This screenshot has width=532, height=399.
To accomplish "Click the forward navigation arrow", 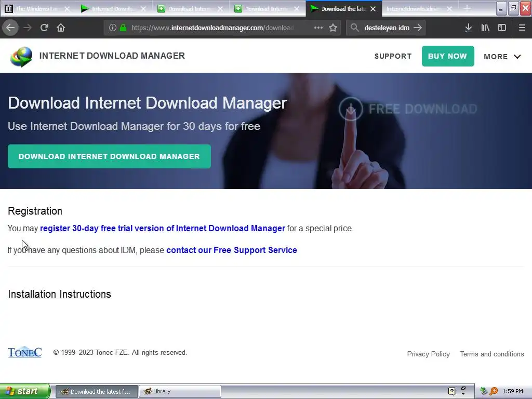I will (x=28, y=28).
